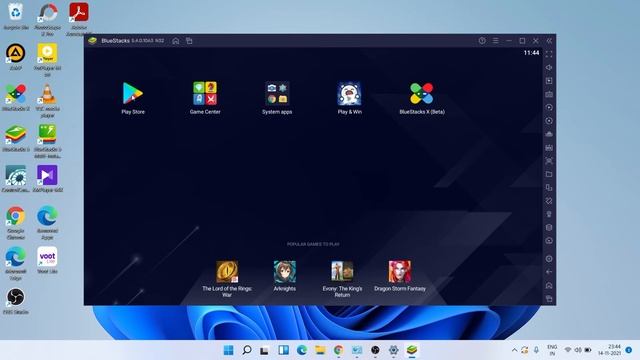Select the Google Chrome desktop shortcut
This screenshot has height=360, width=640.
(16, 222)
